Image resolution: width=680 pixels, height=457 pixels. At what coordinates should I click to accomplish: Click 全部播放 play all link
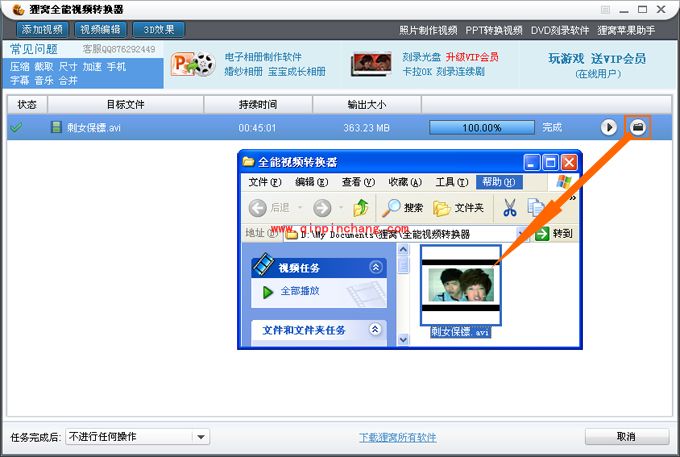[300, 291]
